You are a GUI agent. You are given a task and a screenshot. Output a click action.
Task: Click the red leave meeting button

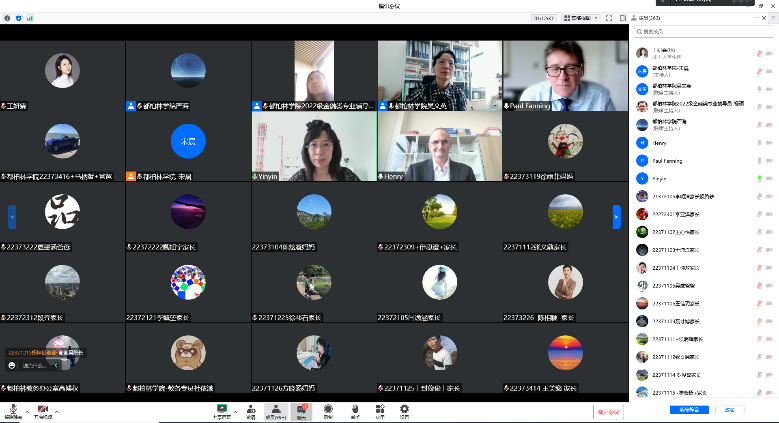coord(608,411)
